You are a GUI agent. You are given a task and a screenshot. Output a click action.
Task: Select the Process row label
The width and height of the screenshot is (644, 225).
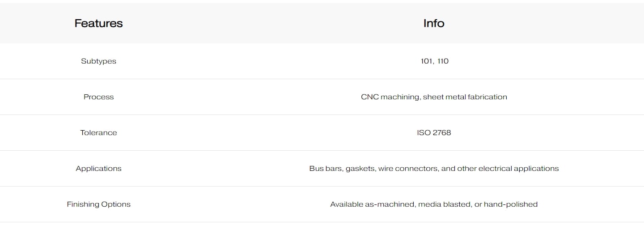(98, 97)
